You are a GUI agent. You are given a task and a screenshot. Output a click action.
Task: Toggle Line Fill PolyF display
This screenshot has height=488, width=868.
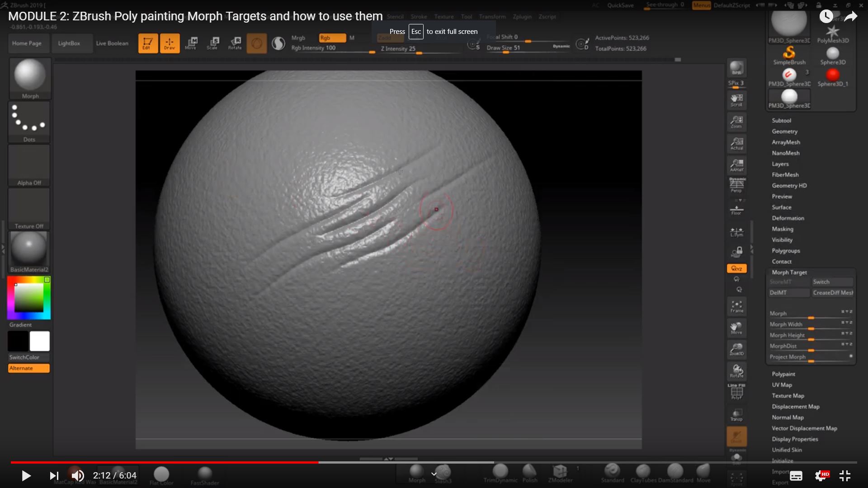click(736, 392)
